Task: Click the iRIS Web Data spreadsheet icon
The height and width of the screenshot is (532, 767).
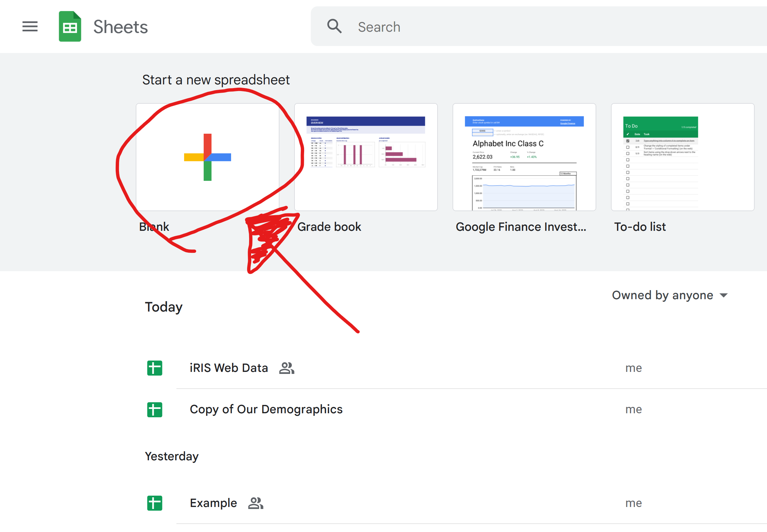Action: click(x=155, y=368)
